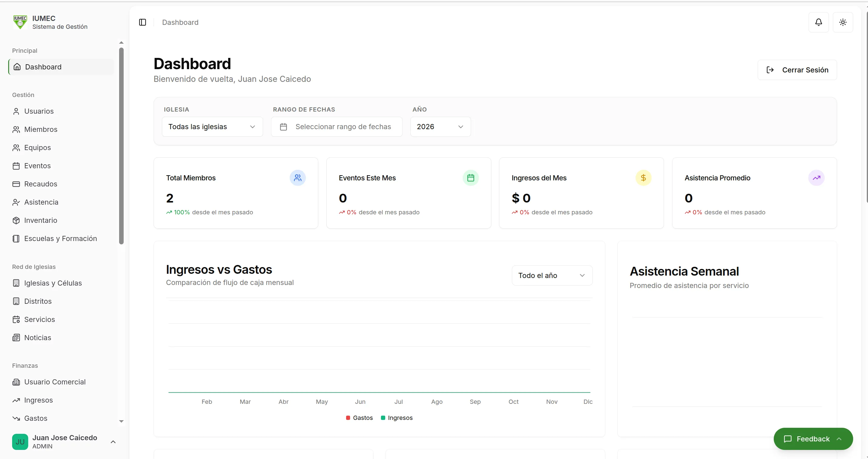This screenshot has height=459, width=868.
Task: Click the Ingresos del Mes dollar icon
Action: pyautogui.click(x=643, y=178)
